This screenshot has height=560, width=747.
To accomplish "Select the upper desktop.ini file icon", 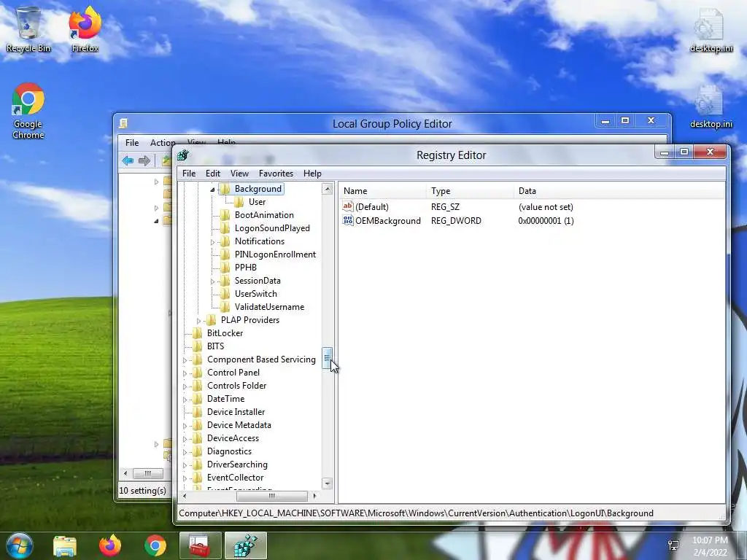I will coord(711,29).
